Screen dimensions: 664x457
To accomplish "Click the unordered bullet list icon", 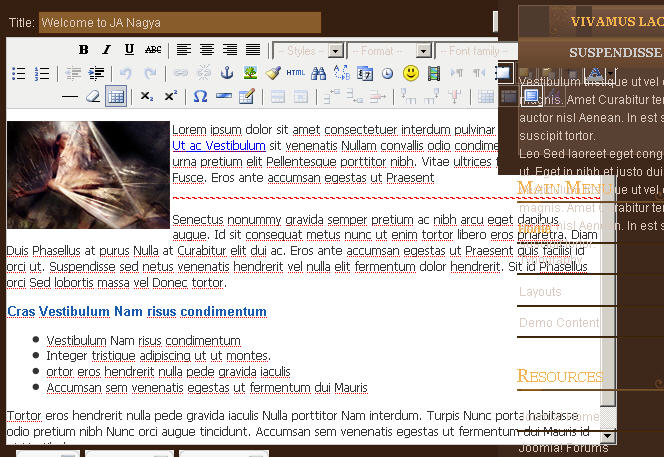I will click(x=18, y=73).
